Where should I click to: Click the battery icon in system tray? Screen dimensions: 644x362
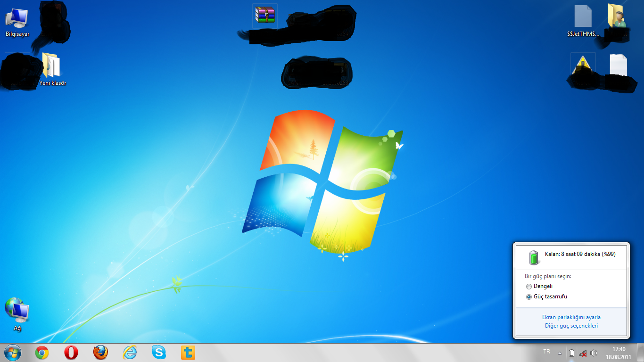(571, 353)
